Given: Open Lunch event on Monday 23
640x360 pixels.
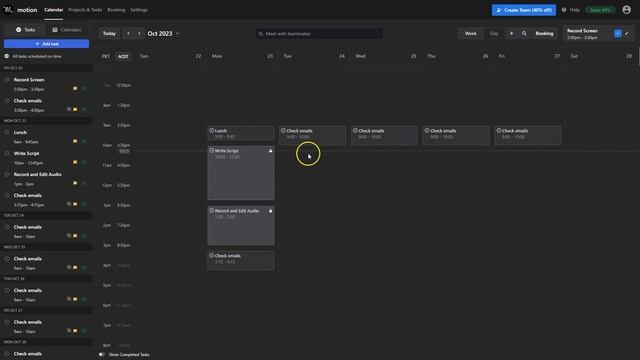Looking at the screenshot, I should (241, 133).
